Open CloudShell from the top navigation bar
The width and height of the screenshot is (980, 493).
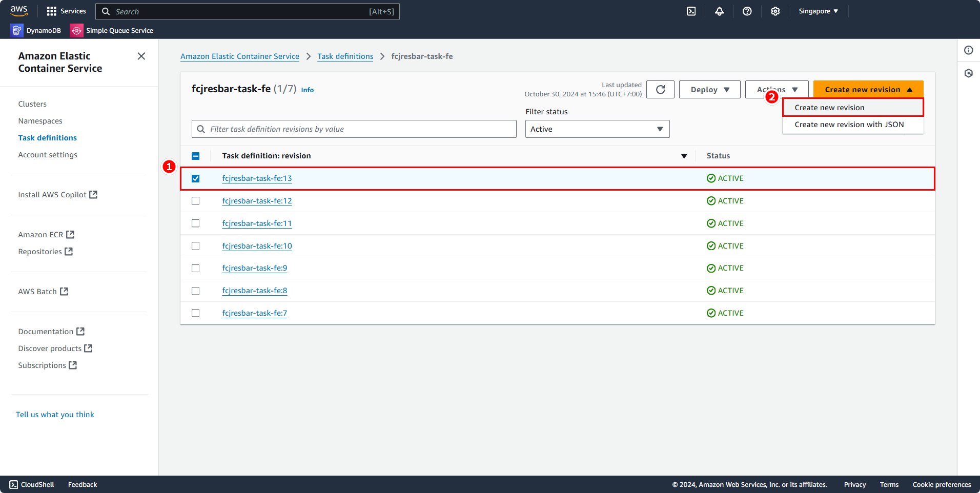[x=691, y=11]
